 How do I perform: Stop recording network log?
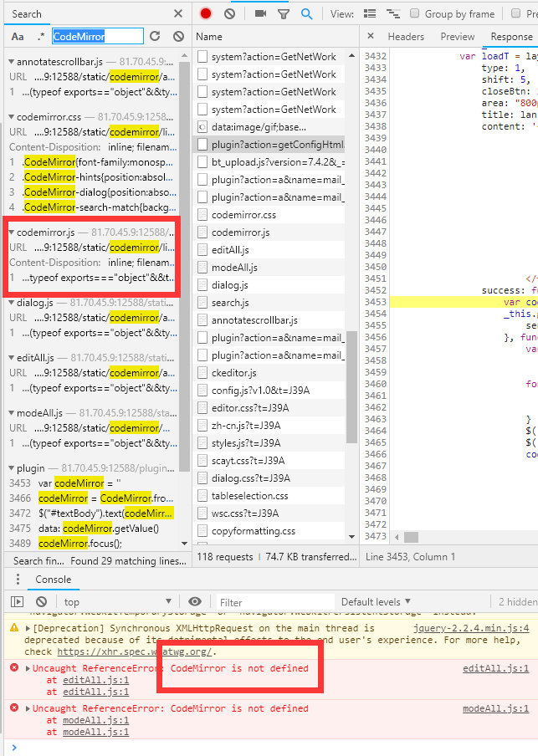pos(206,13)
